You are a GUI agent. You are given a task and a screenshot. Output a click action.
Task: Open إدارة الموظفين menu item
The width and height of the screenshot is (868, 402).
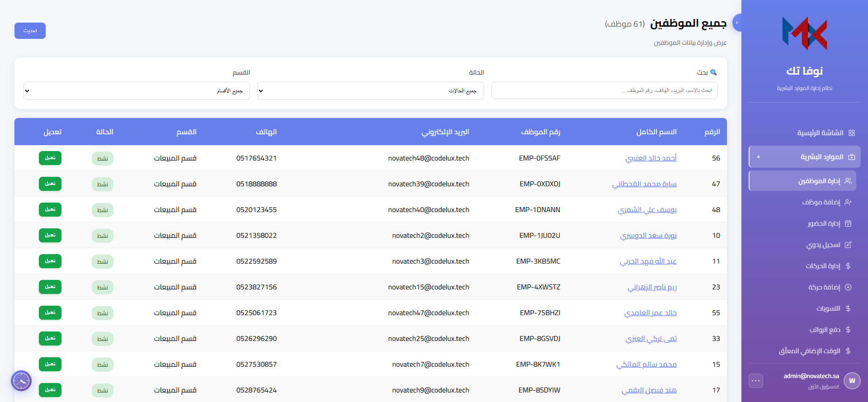click(802, 181)
